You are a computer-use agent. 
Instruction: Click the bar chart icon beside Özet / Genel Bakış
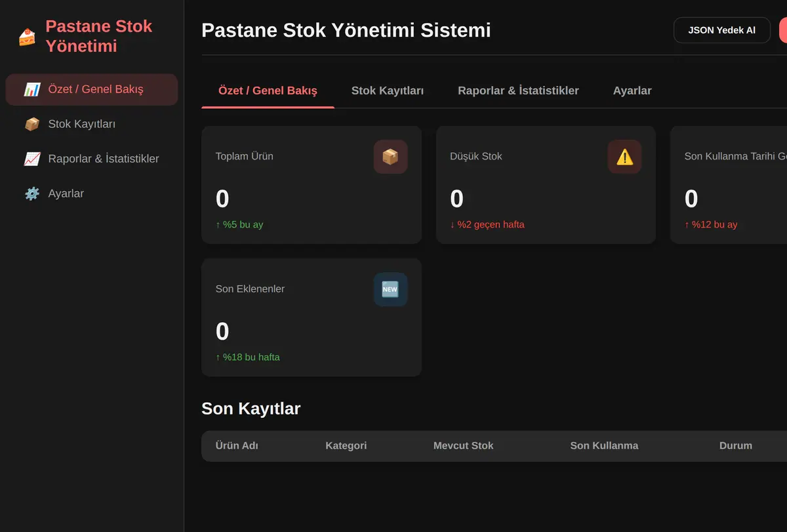tap(31, 89)
